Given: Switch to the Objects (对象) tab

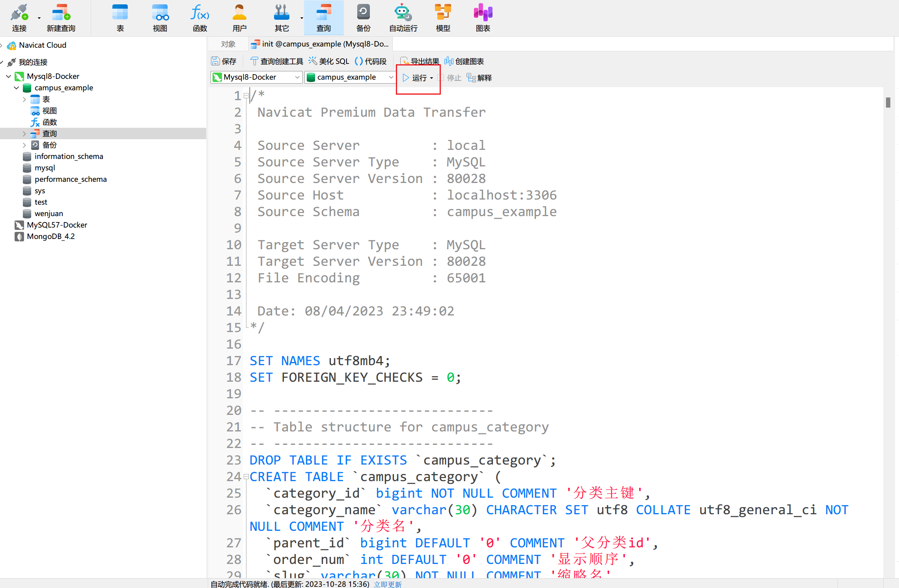Looking at the screenshot, I should click(x=228, y=44).
